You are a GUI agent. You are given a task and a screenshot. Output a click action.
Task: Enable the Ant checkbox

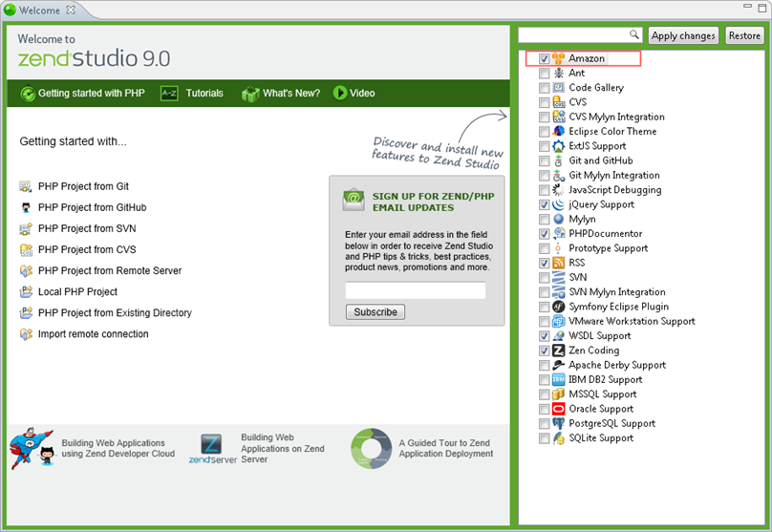coord(544,74)
